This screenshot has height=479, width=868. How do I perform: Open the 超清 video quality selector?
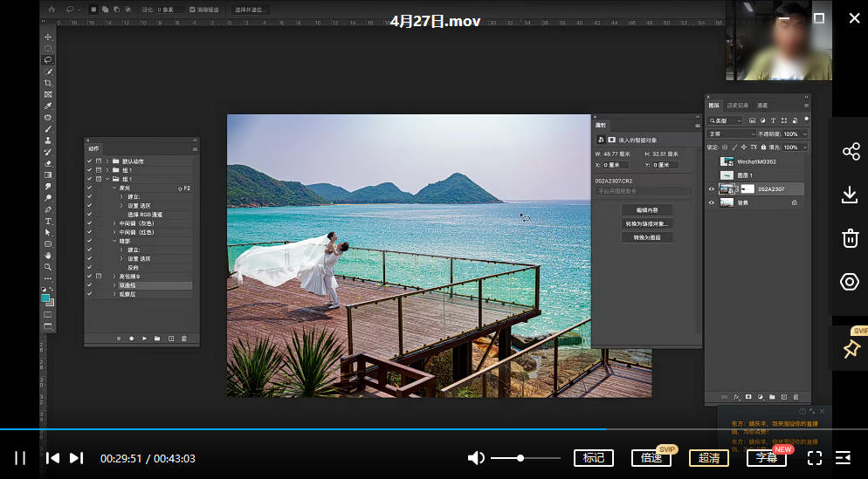[708, 458]
